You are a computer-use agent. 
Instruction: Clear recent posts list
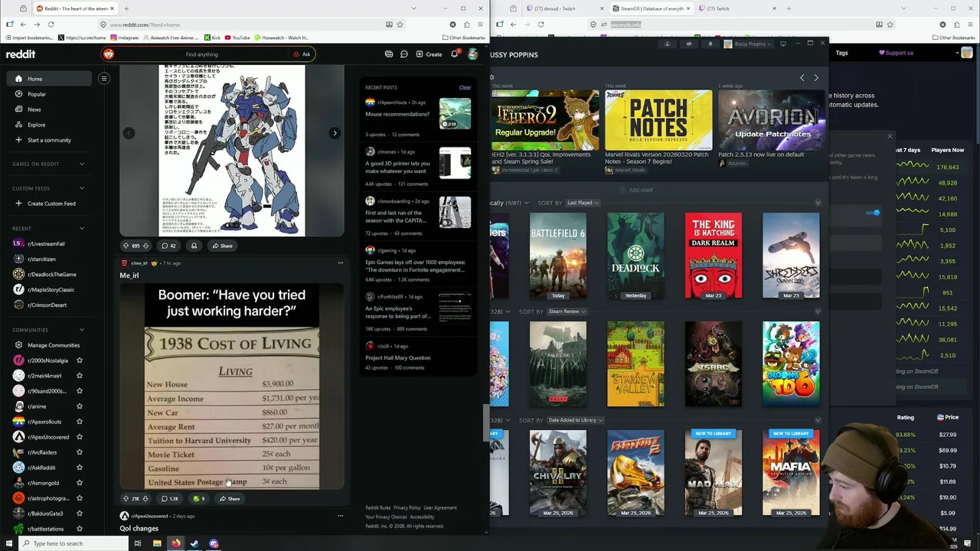(x=465, y=87)
